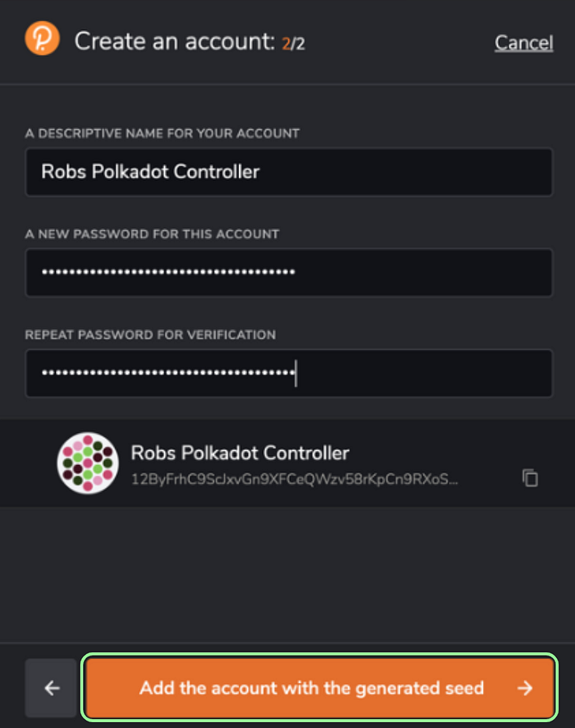The image size is (575, 728).
Task: Click the Create an account heading
Action: [175, 41]
